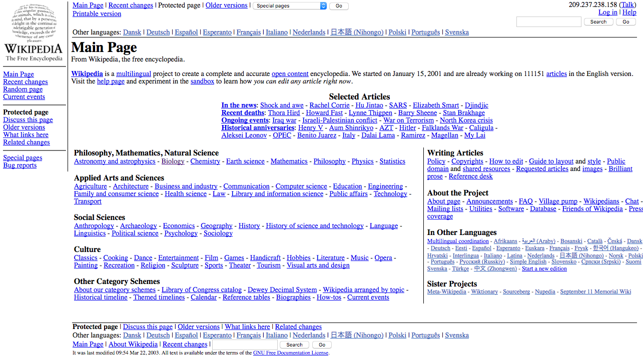
Task: Click the bottom Go button
Action: [x=322, y=344]
